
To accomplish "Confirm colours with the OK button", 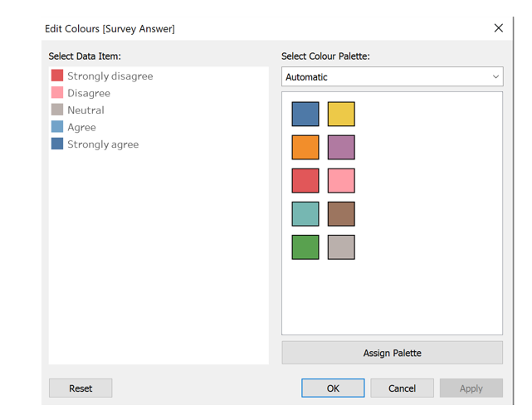I will point(333,388).
